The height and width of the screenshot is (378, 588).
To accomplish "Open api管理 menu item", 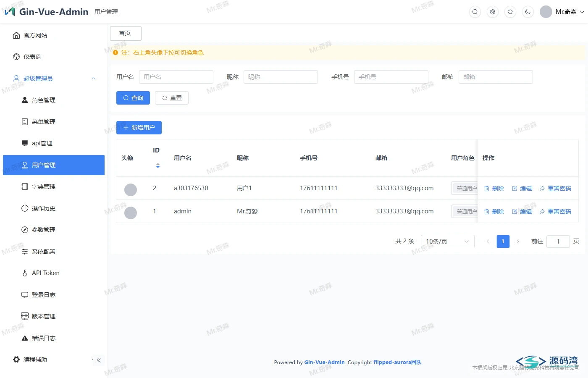I will pos(54,143).
